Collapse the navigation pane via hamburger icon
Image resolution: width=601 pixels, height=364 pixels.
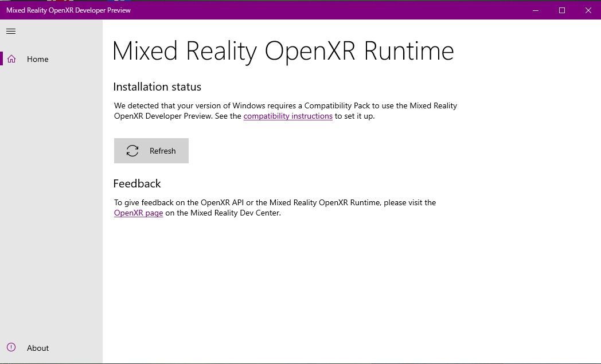[x=10, y=31]
